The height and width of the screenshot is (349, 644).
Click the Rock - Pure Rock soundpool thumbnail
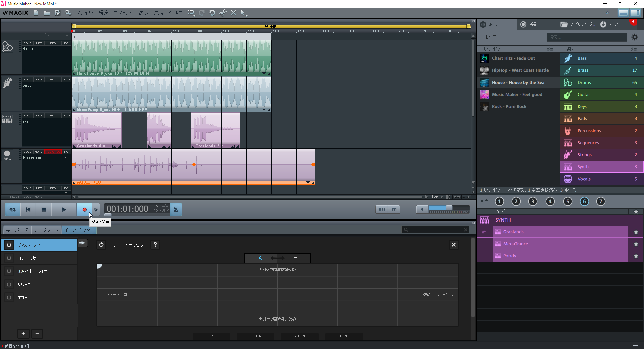coord(484,107)
